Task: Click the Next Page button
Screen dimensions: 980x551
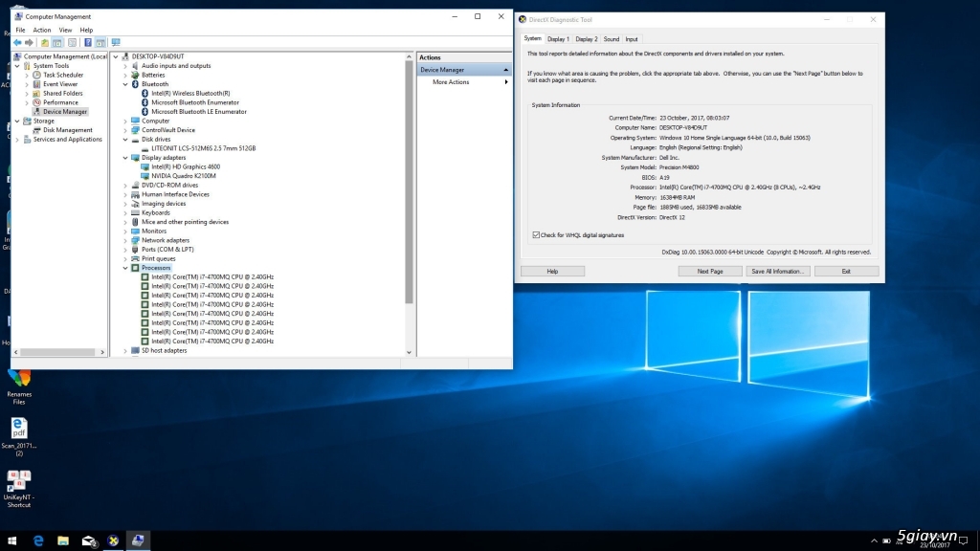Action: click(710, 272)
